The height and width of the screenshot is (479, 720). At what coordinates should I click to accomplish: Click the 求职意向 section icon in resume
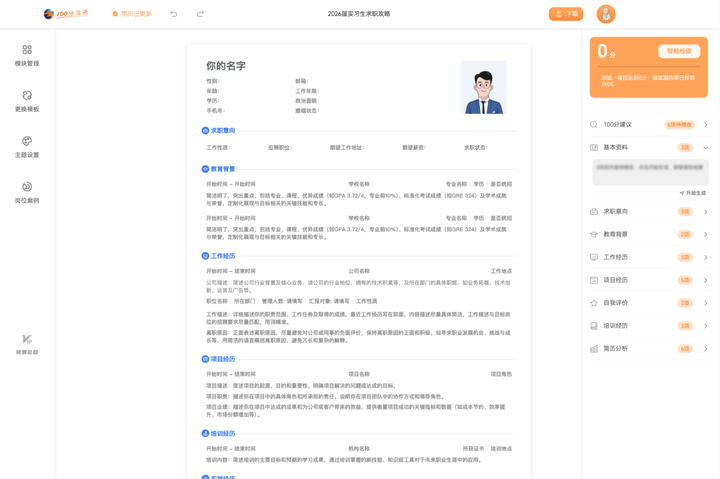(x=205, y=130)
